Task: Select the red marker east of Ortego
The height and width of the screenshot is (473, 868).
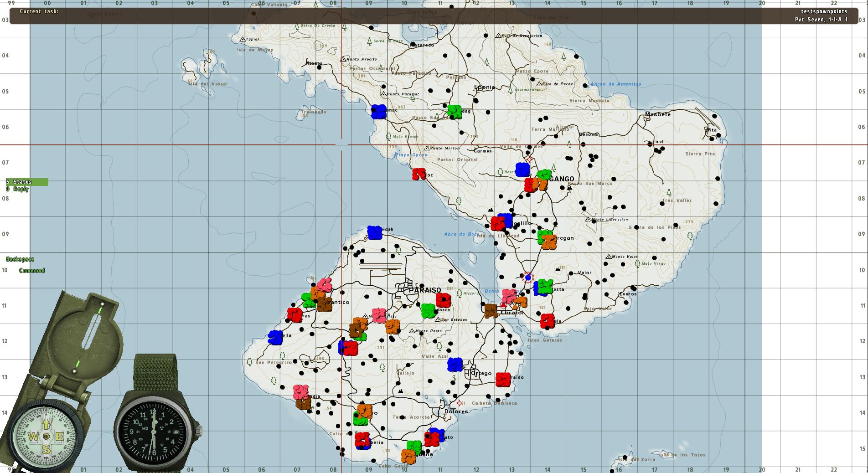Action: (x=503, y=380)
